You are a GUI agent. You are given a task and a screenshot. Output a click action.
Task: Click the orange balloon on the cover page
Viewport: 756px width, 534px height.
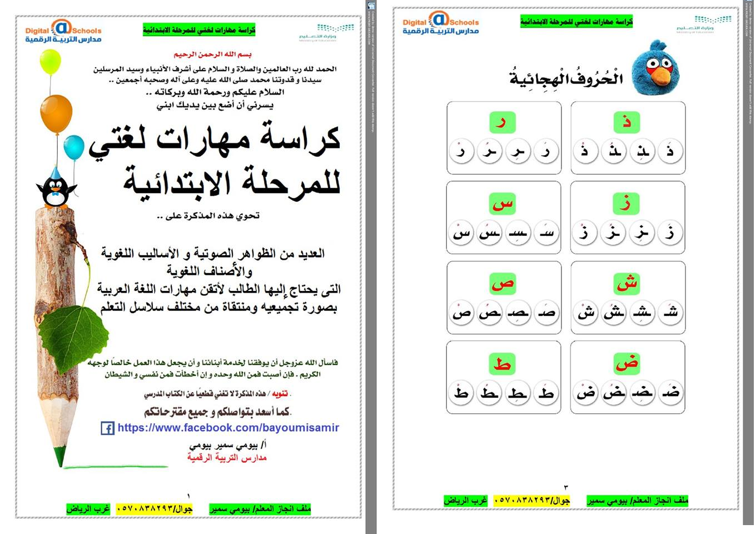point(56,113)
